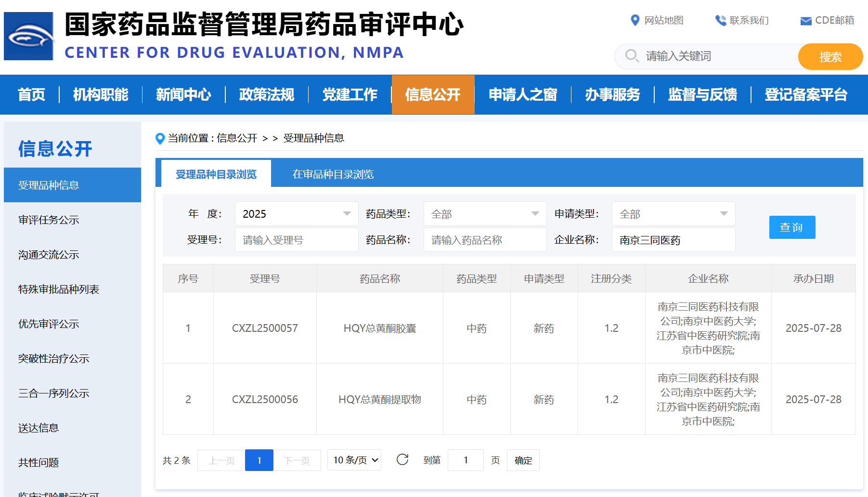Viewport: 868px width, 497px height.
Task: Click the 查询 button
Action: point(792,227)
